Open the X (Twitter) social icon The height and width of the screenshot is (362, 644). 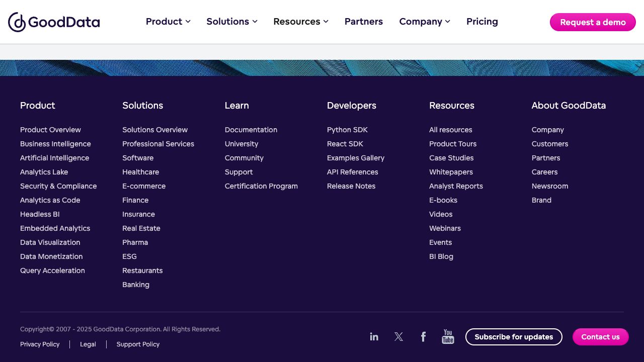[399, 337]
